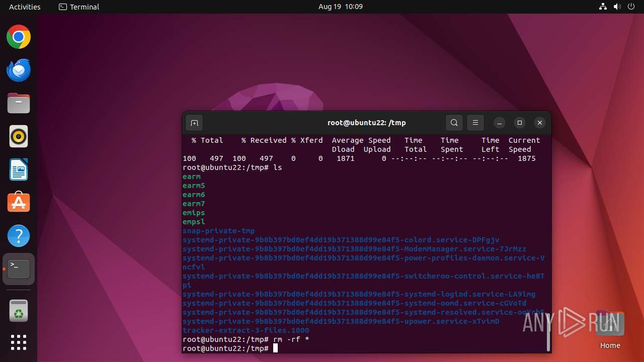The image size is (644, 362).
Task: Click file name empsl in listing
Action: tap(194, 222)
